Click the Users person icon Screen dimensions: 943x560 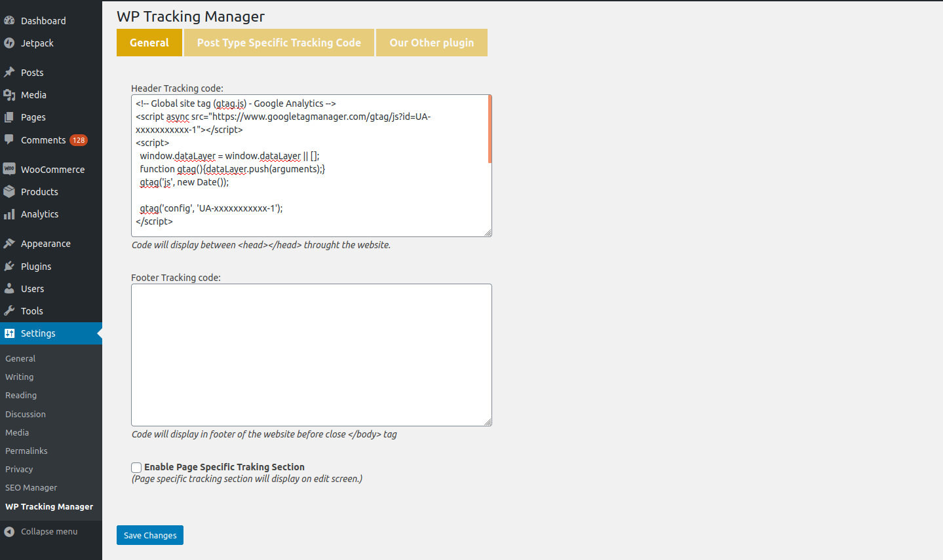(x=9, y=289)
